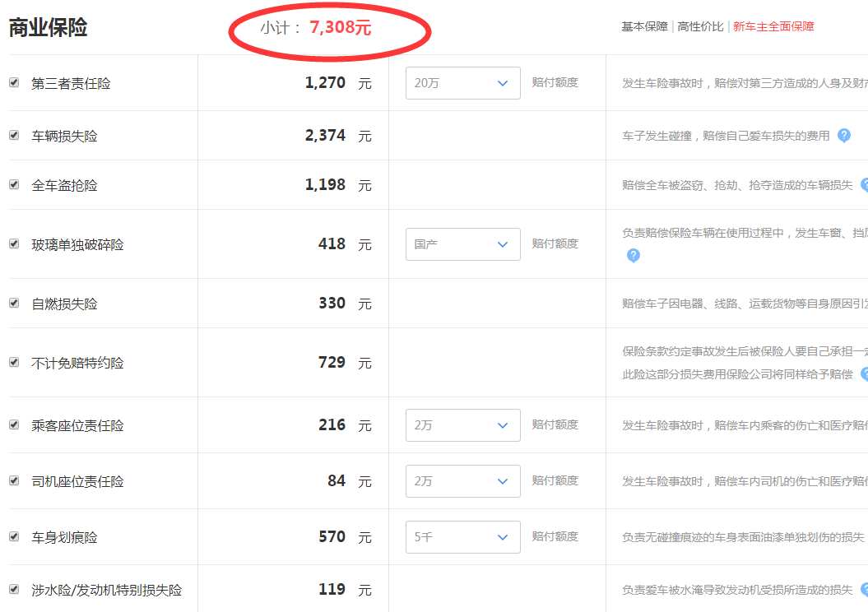Screen dimensions: 868x612
Task: Click the 1,270 premium for 第三者责任险
Action: 325,82
